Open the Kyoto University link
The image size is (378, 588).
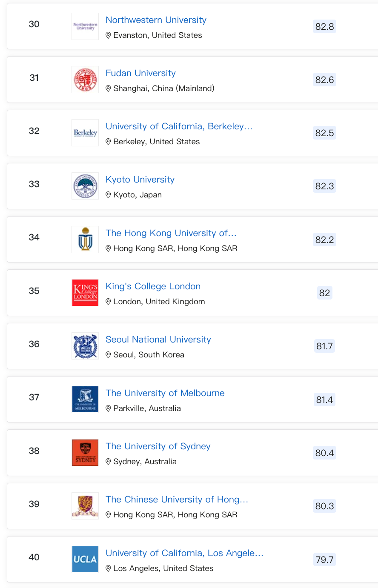tap(140, 180)
